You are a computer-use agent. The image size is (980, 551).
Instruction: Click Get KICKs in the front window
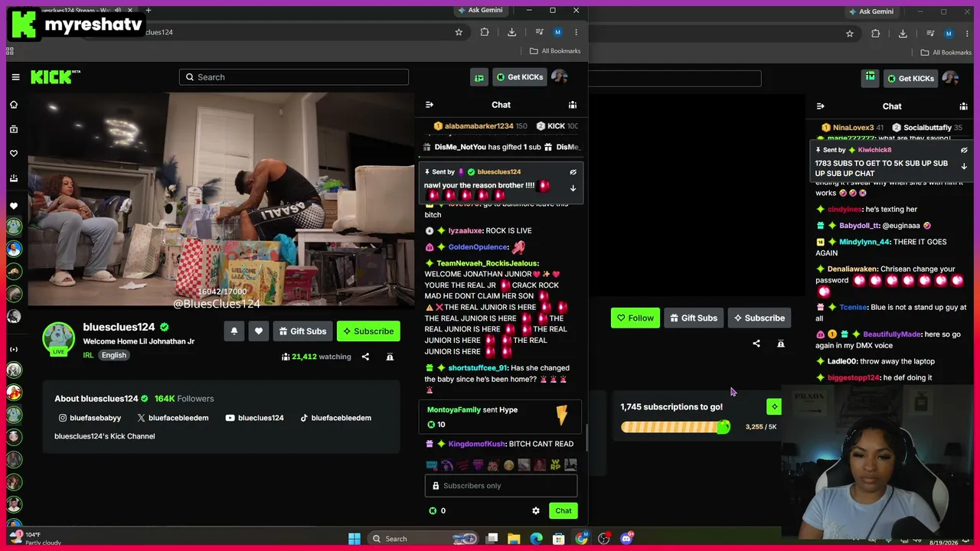click(x=519, y=77)
